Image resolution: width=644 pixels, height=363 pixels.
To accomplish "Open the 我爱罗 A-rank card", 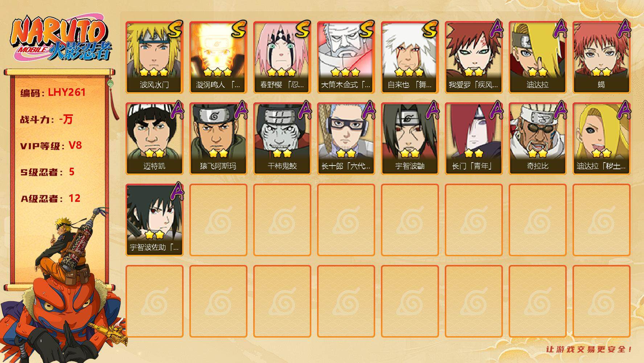I will [x=474, y=57].
